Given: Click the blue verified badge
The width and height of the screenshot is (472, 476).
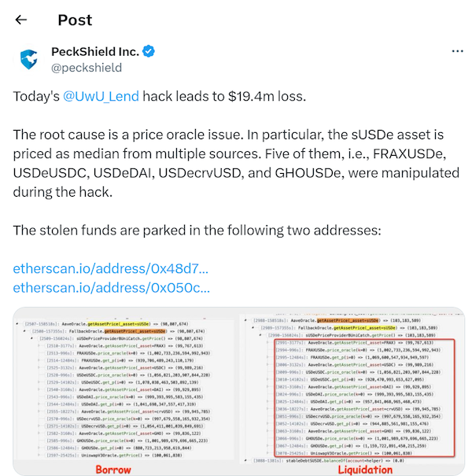Looking at the screenshot, I should [149, 51].
